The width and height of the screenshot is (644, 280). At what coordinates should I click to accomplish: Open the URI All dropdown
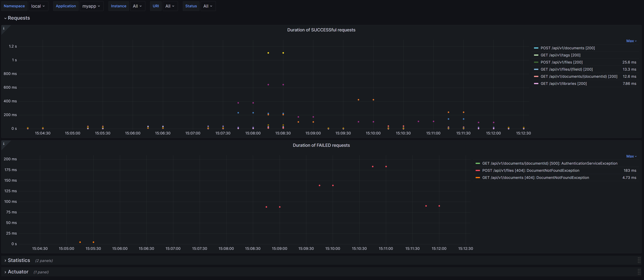pyautogui.click(x=170, y=6)
